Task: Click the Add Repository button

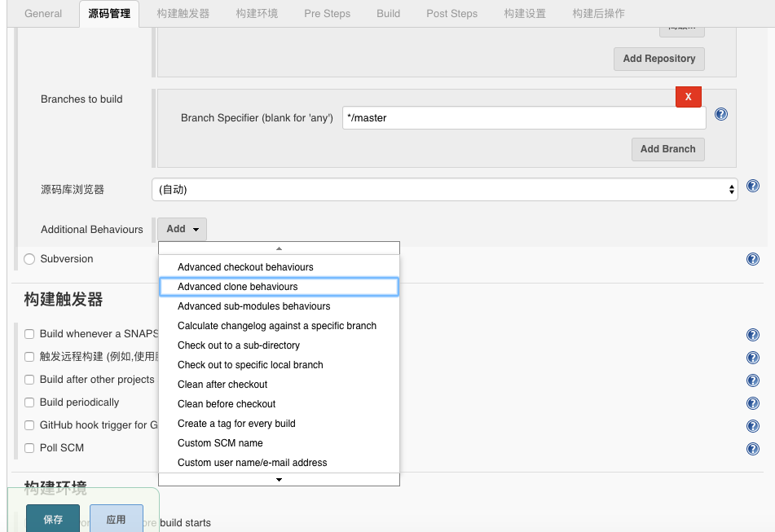Action: point(658,58)
